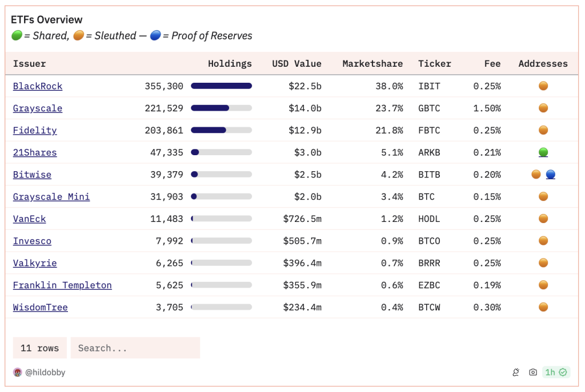585x392 pixels.
Task: Click BlackRock's holdings progress bar
Action: point(221,86)
